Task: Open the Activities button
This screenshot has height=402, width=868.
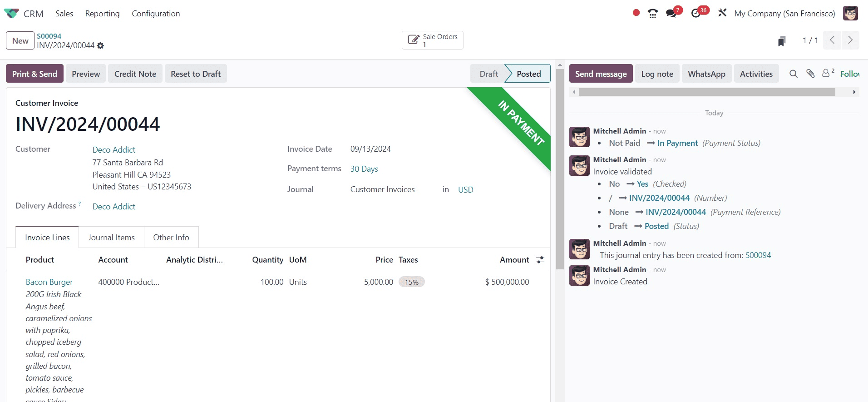Action: pyautogui.click(x=756, y=74)
